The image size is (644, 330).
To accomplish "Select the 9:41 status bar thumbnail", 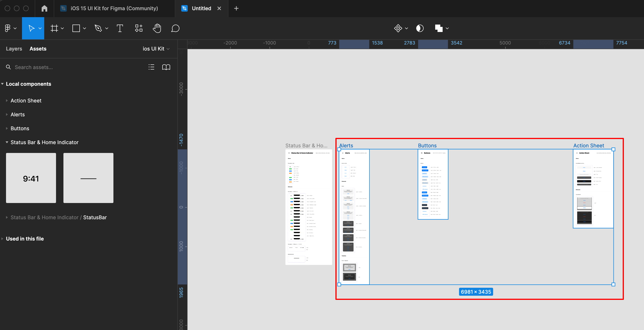I will [31, 178].
